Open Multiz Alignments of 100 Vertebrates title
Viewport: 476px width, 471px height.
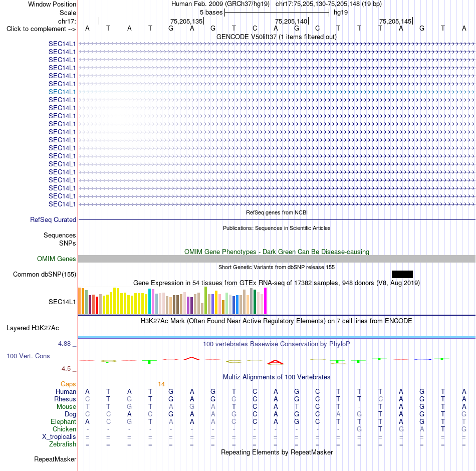[x=277, y=377]
